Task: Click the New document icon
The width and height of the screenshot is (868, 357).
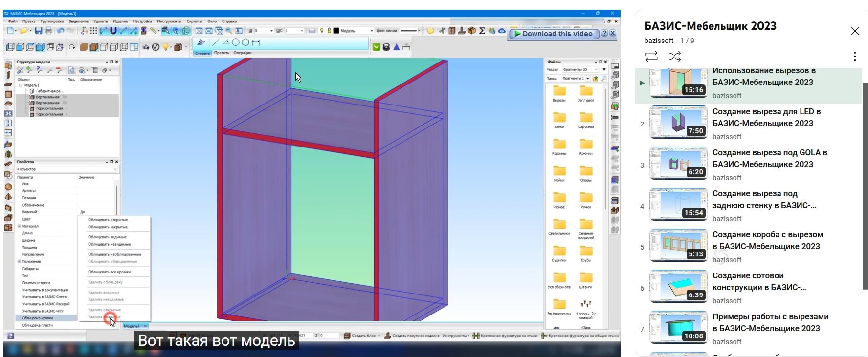Action: pyautogui.click(x=10, y=31)
